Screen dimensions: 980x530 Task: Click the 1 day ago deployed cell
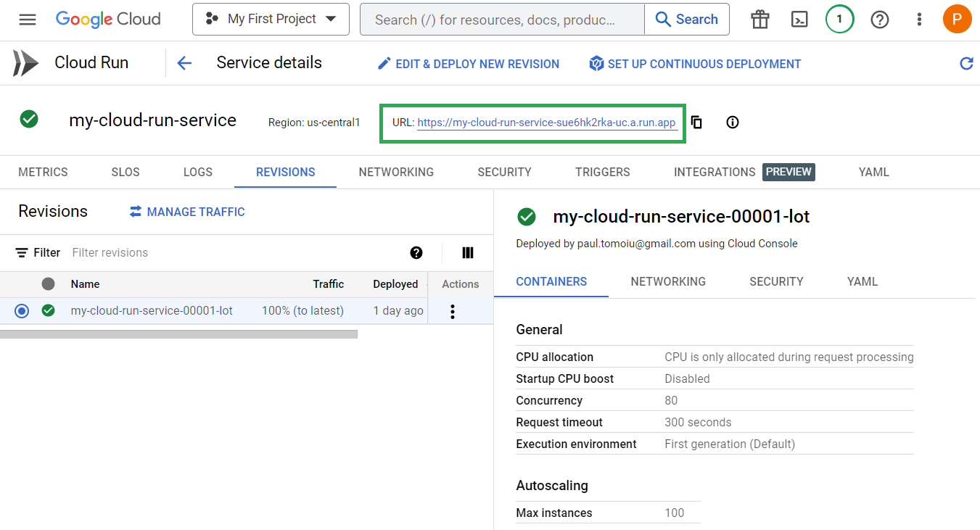click(x=398, y=310)
